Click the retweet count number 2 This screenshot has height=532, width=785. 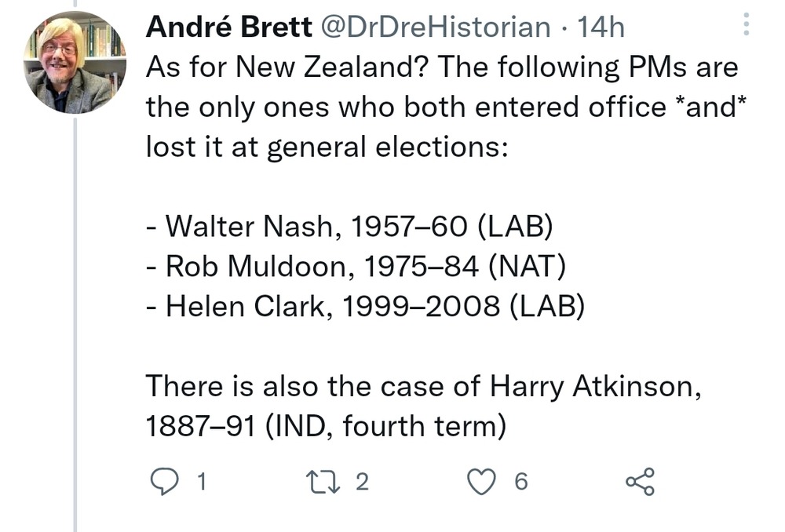tap(361, 481)
